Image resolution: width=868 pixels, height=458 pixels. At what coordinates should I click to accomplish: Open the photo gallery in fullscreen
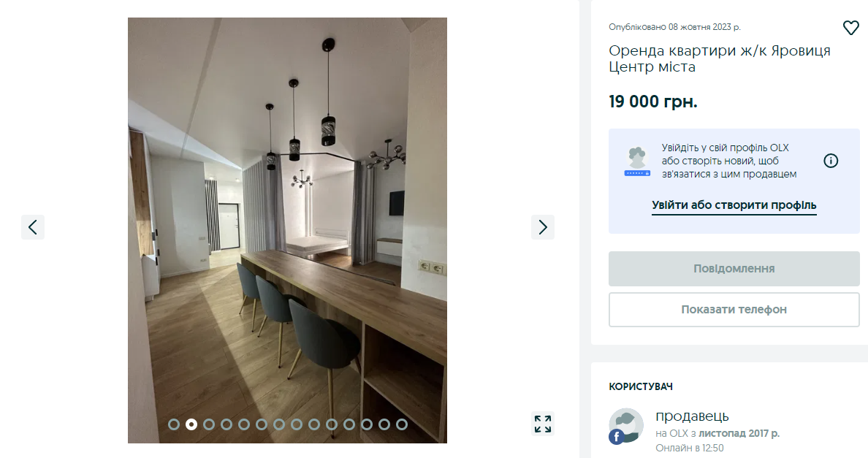542,424
